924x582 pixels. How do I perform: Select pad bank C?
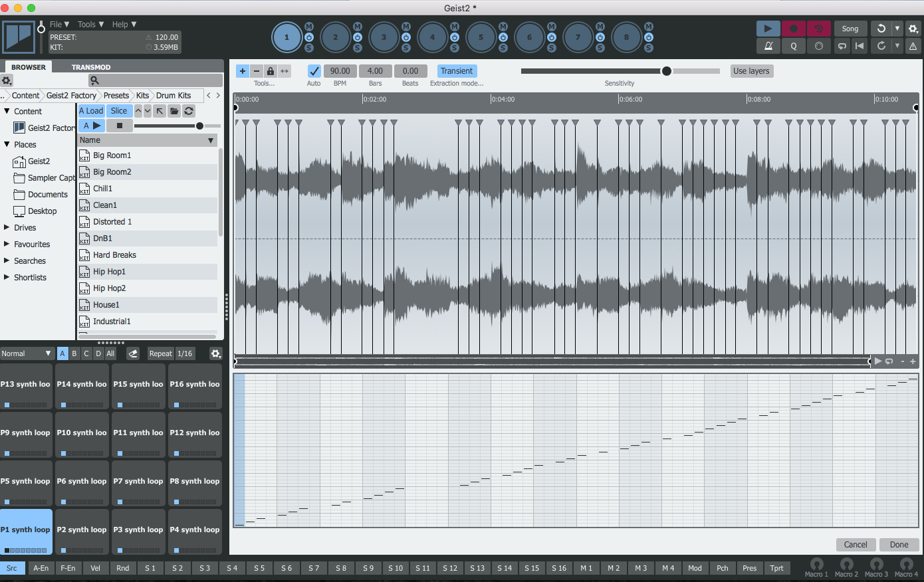point(86,353)
